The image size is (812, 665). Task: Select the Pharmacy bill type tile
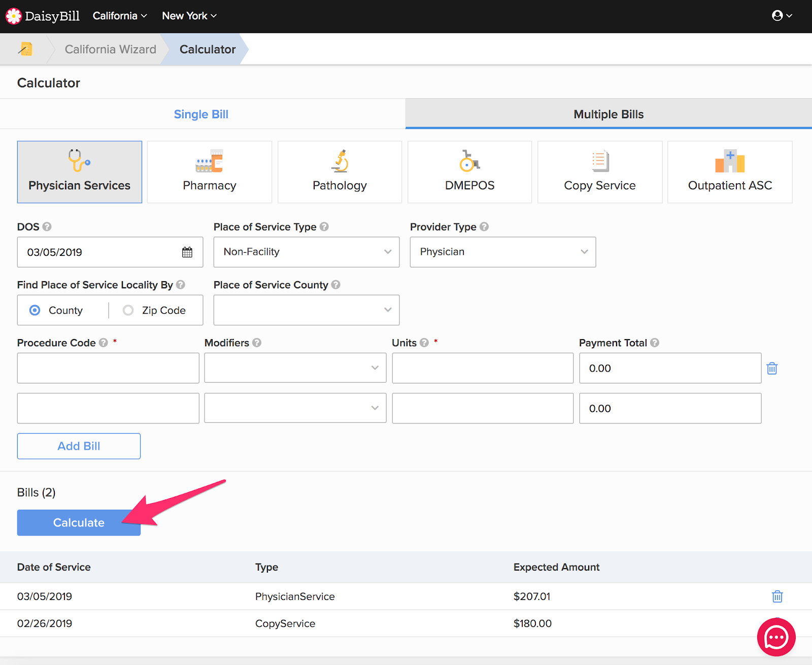point(210,172)
